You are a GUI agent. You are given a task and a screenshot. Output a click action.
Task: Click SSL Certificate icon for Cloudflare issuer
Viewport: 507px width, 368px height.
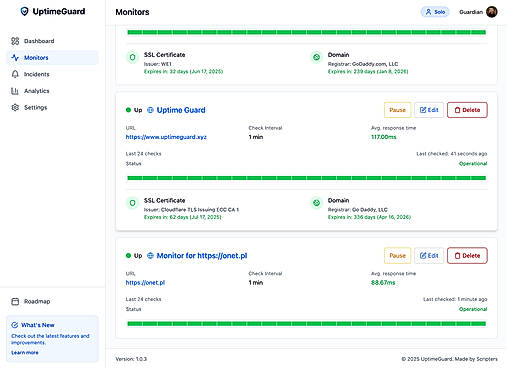(x=132, y=203)
